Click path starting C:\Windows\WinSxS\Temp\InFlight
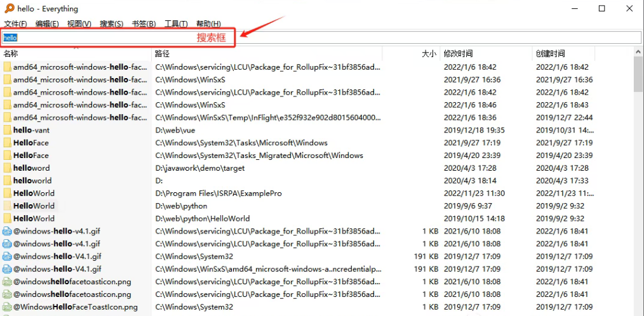The width and height of the screenshot is (644, 316). [x=268, y=118]
